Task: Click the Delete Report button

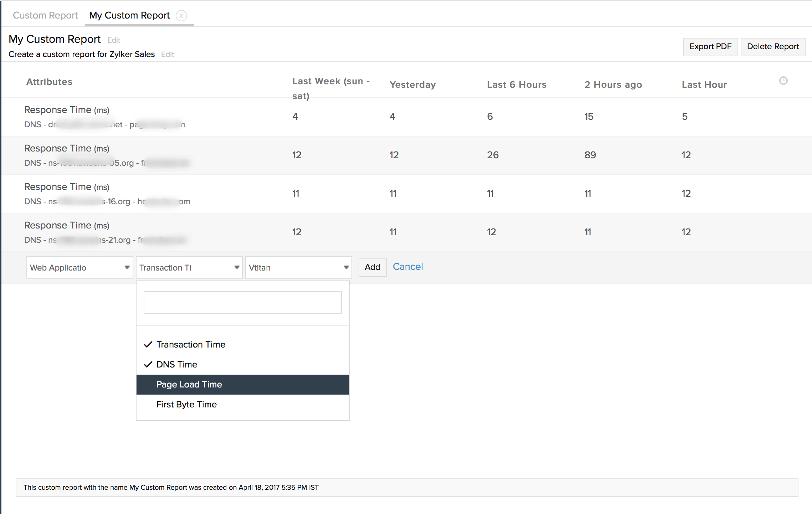Action: click(x=772, y=47)
